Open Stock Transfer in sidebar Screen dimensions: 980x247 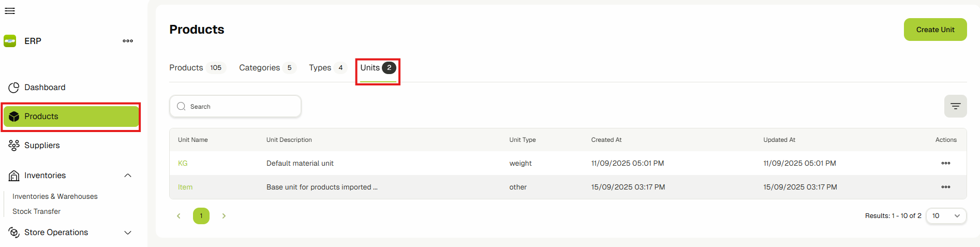coord(36,211)
